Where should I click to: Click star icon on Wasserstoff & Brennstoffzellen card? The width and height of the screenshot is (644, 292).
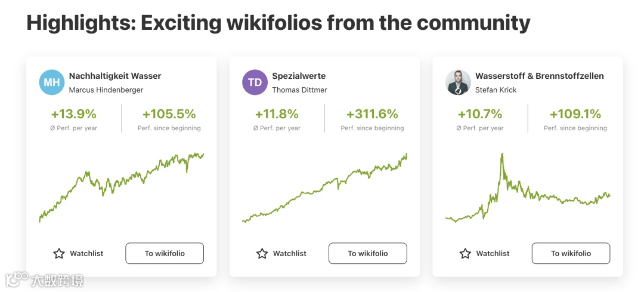(465, 254)
